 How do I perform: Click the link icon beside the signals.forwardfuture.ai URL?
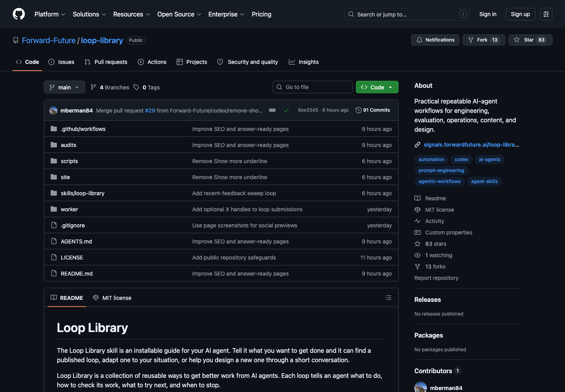click(417, 145)
